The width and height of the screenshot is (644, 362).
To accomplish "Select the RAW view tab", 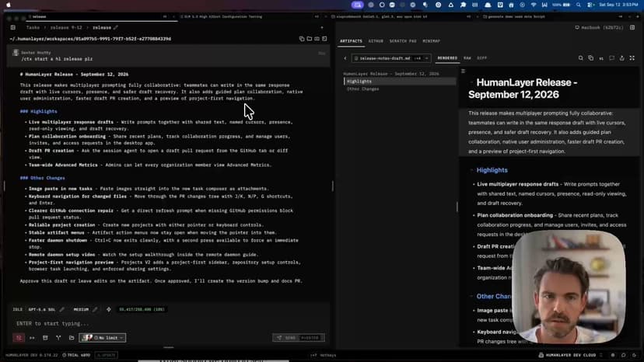I will [467, 58].
